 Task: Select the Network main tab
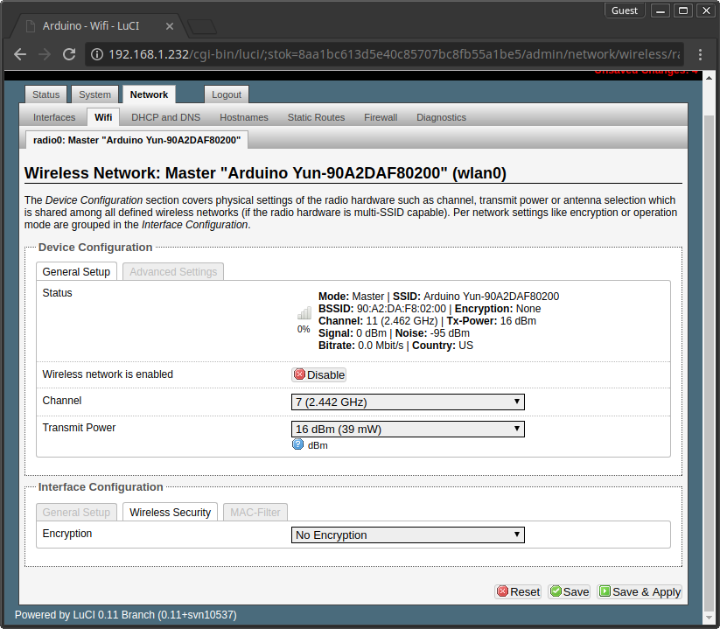149,95
